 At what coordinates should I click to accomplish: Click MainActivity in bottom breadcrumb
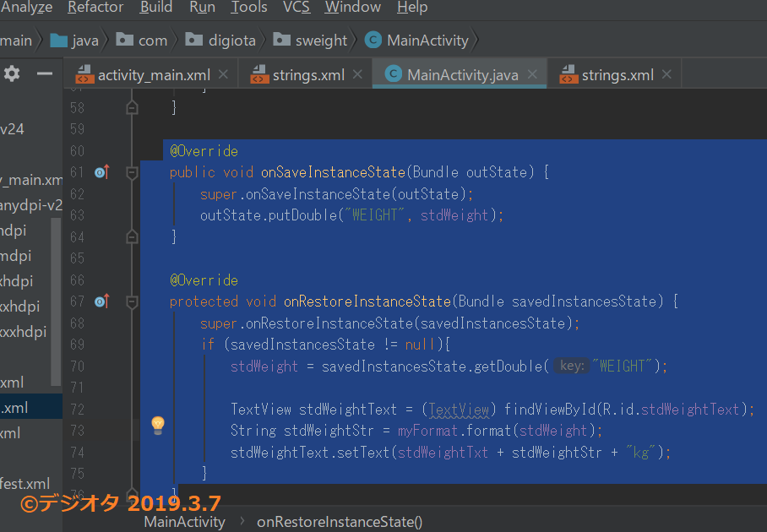tap(184, 522)
